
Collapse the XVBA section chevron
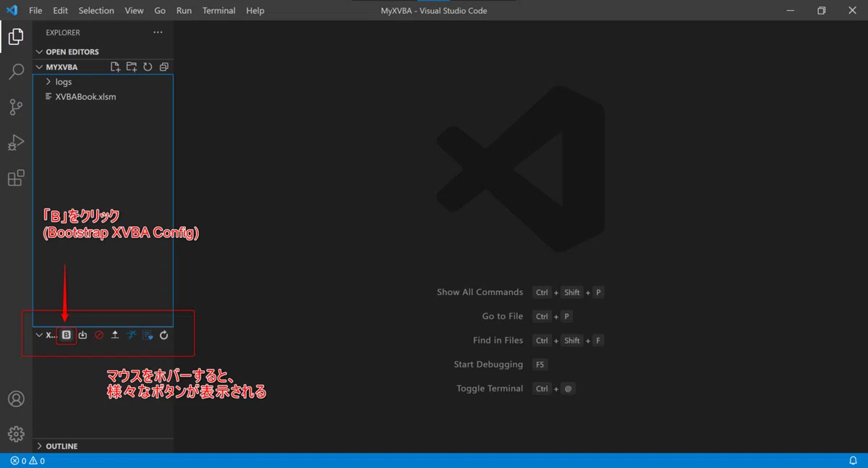[39, 335]
